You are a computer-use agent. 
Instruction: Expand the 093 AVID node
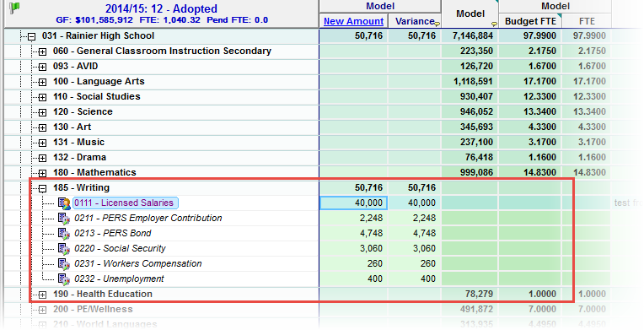[42, 67]
